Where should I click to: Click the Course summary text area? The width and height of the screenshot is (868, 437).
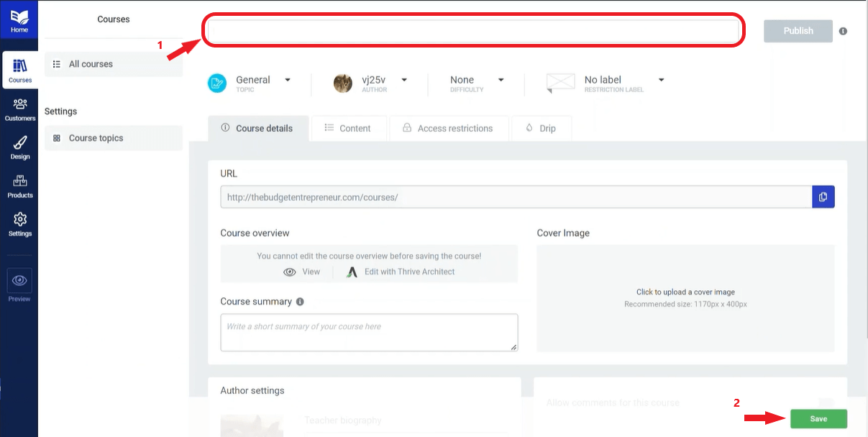369,333
